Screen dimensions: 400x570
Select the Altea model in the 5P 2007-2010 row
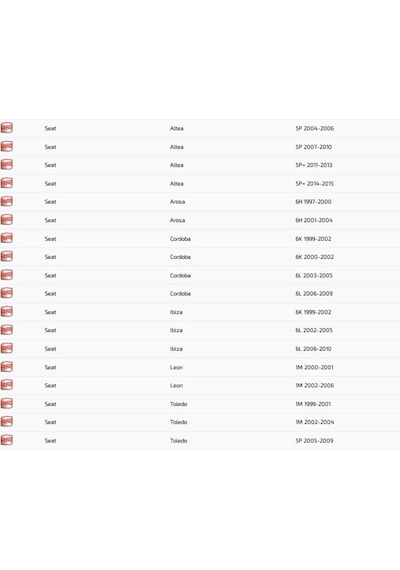point(177,147)
